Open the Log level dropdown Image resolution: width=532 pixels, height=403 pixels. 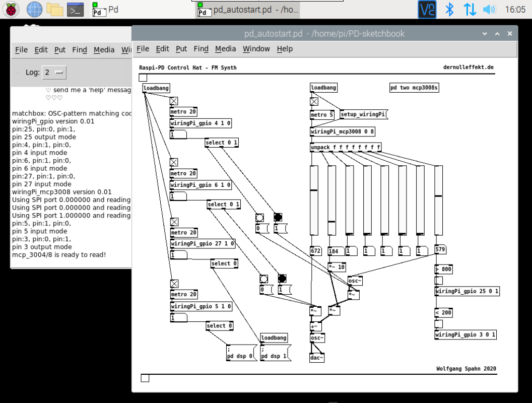pos(54,73)
